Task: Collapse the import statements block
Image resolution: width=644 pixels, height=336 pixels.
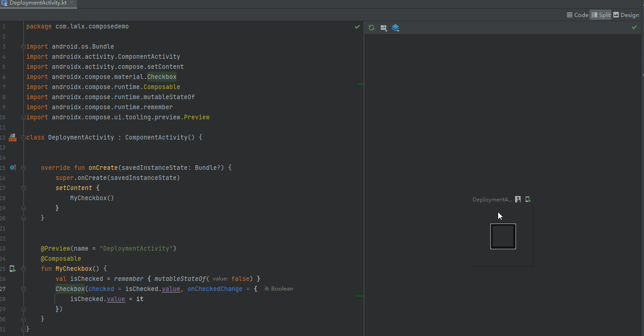Action: point(23,46)
